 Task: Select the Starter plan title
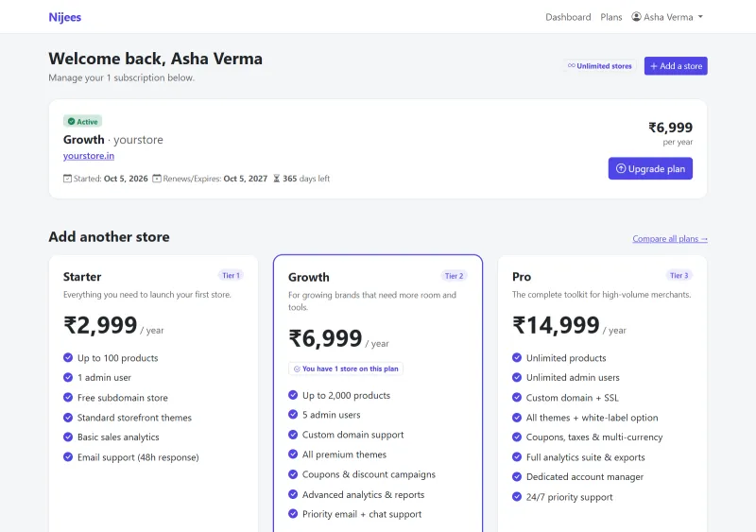click(82, 277)
